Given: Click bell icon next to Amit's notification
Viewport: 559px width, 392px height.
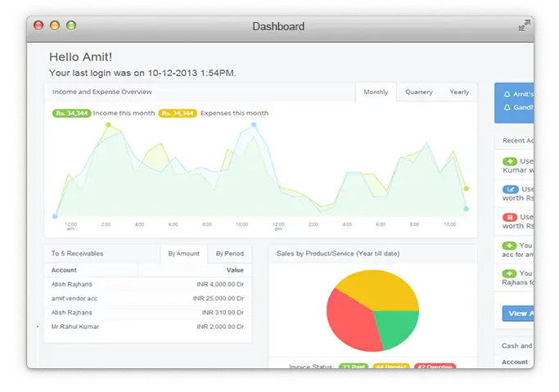Looking at the screenshot, I should 507,94.
